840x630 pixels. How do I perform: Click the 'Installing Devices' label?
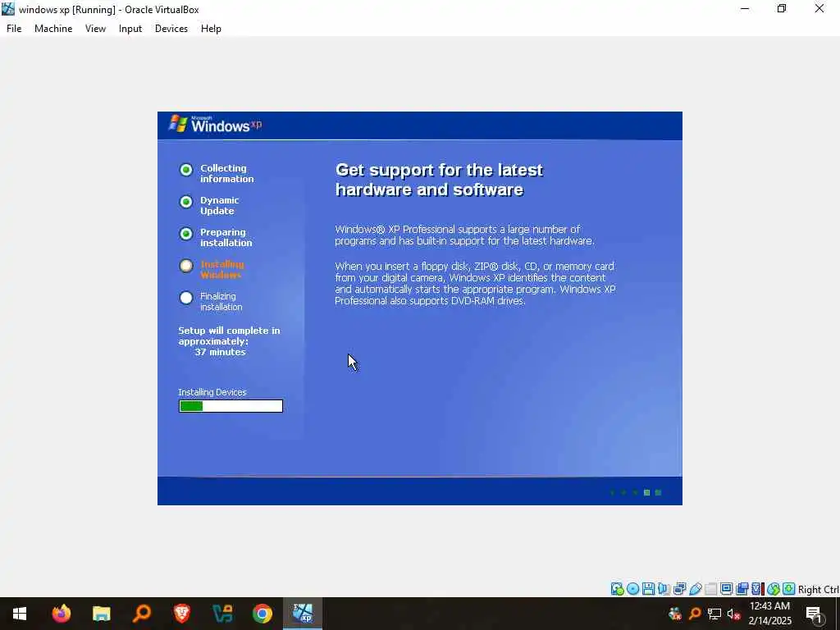point(212,392)
